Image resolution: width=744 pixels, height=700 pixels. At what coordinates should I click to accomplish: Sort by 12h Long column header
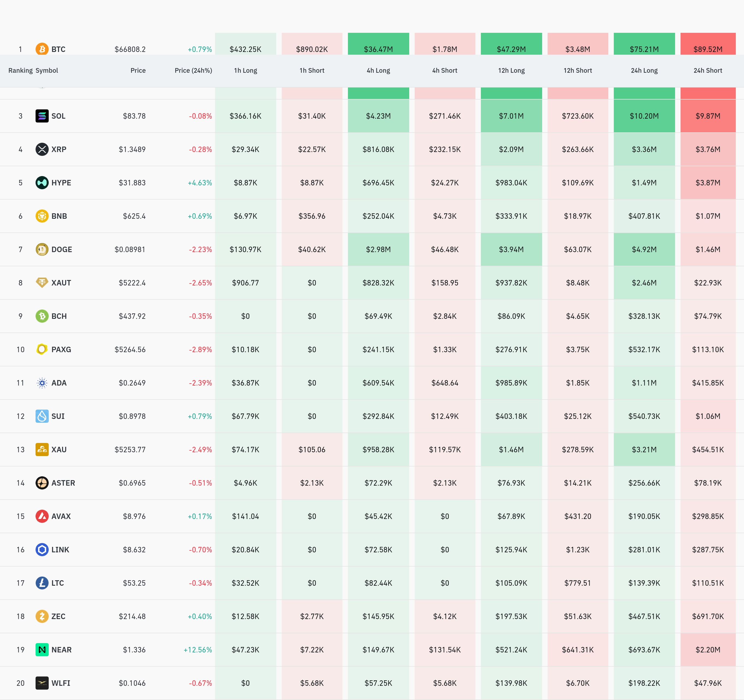511,70
